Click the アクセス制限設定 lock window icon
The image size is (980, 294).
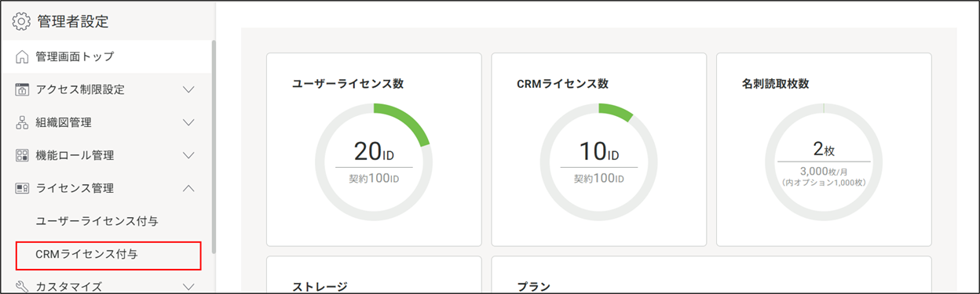click(x=22, y=89)
